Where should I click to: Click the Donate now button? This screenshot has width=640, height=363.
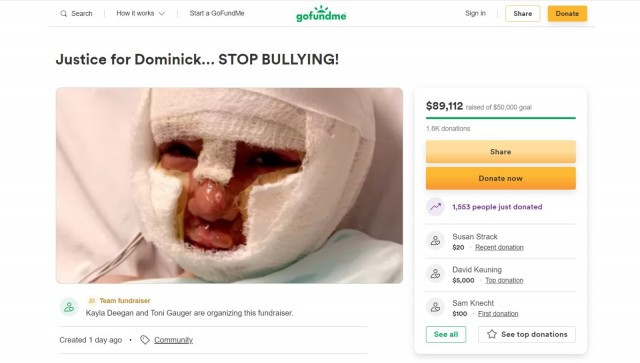tap(501, 178)
